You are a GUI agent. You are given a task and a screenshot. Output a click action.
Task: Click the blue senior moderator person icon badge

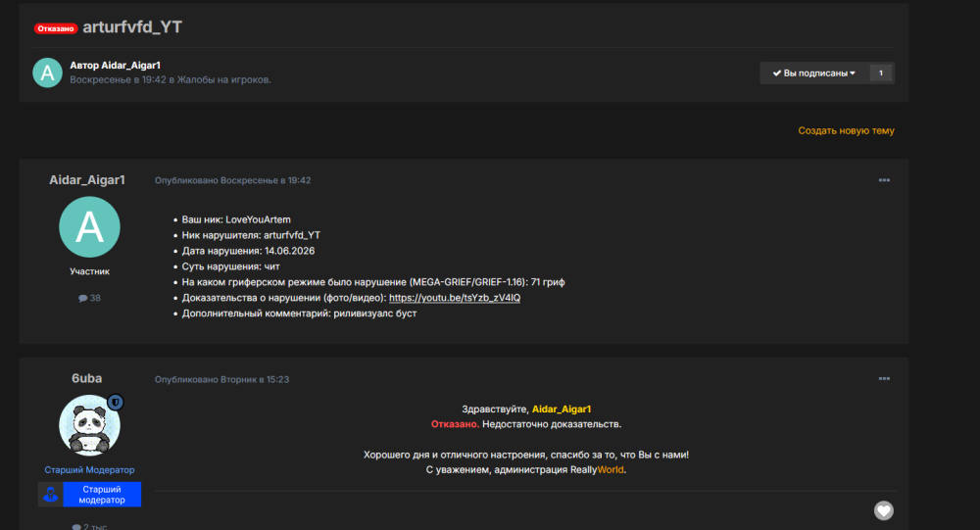pyautogui.click(x=51, y=495)
